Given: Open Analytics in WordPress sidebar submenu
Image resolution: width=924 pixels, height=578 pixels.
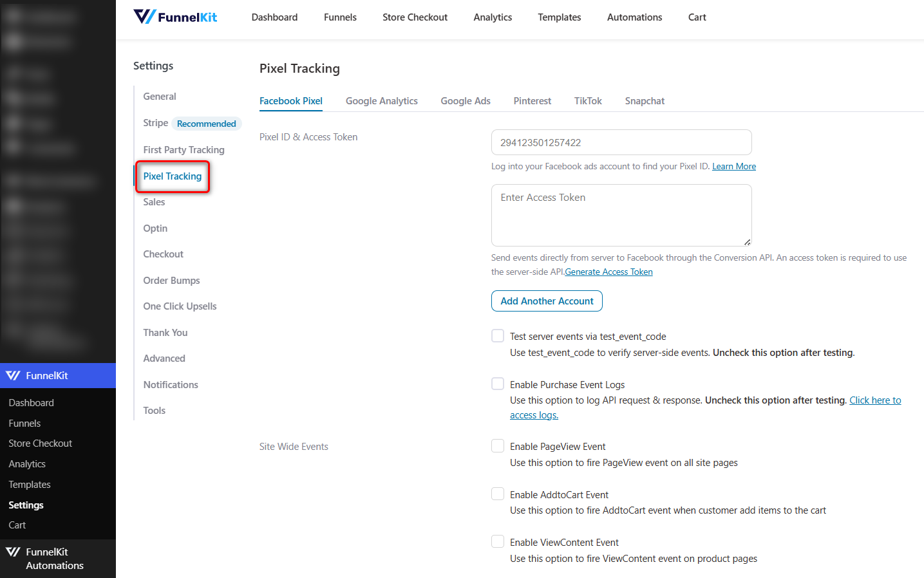Looking at the screenshot, I should [27, 464].
